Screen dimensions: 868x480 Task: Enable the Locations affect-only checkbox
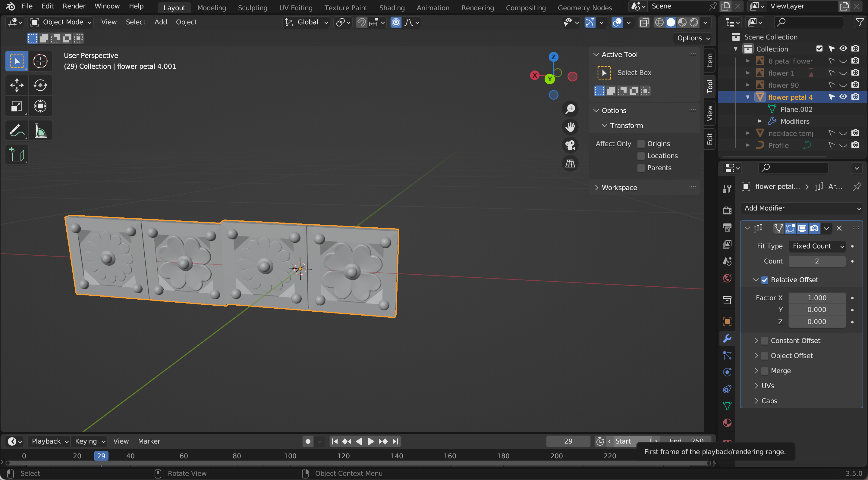(x=641, y=156)
